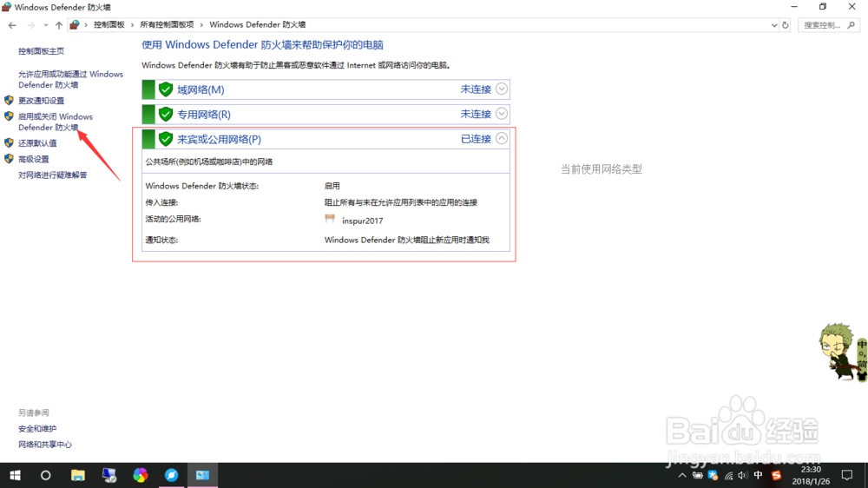
Task: Open the address bar history dropdown
Action: [x=774, y=25]
